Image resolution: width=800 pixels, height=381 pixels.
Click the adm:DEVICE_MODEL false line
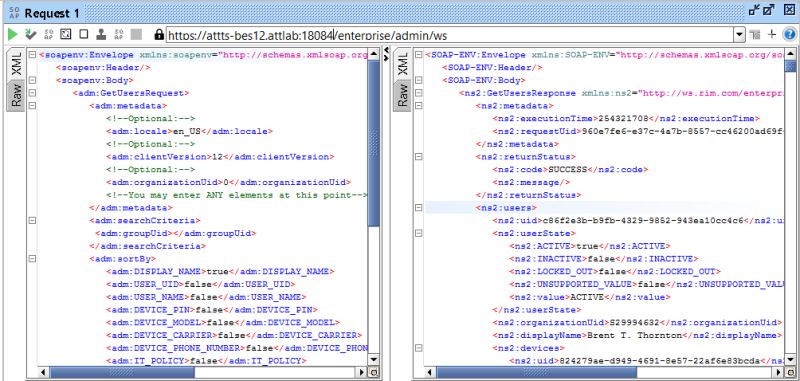point(223,322)
